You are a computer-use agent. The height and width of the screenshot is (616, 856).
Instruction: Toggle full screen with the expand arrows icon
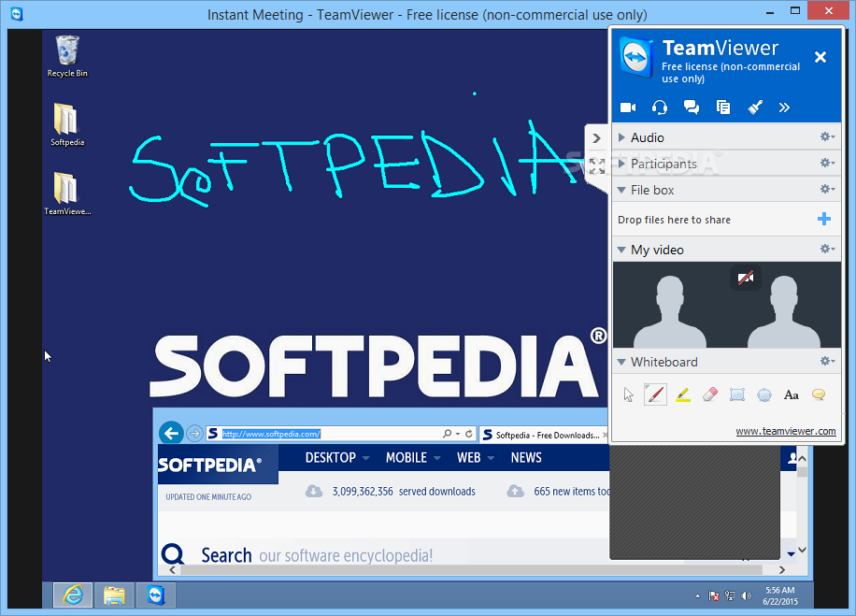[x=597, y=166]
